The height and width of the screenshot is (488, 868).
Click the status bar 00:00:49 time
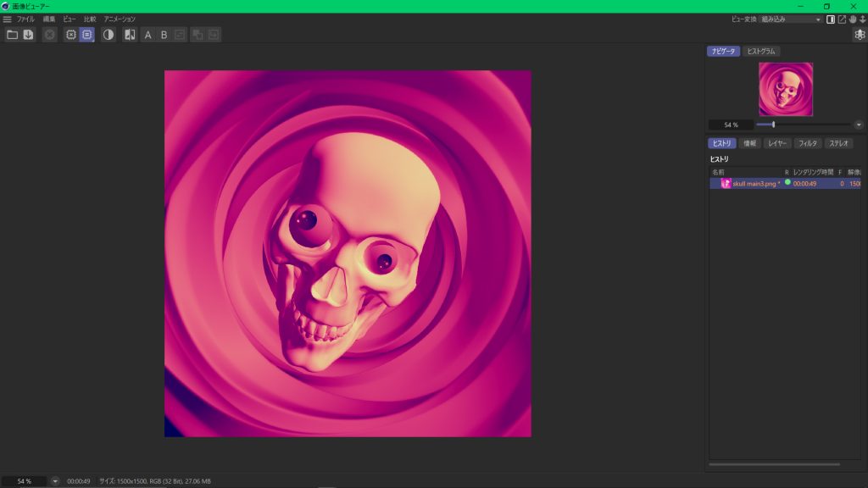[79, 481]
